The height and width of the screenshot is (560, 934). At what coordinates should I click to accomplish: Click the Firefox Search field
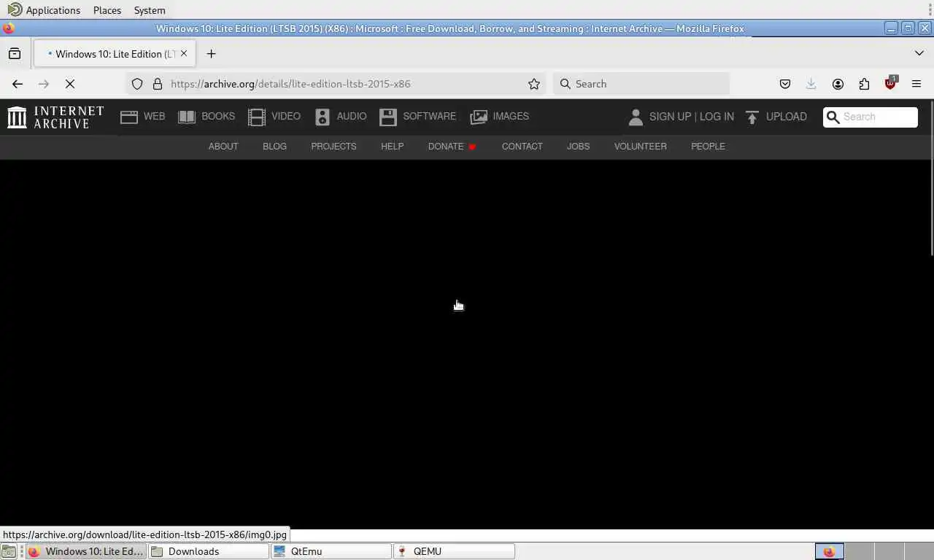pos(641,84)
